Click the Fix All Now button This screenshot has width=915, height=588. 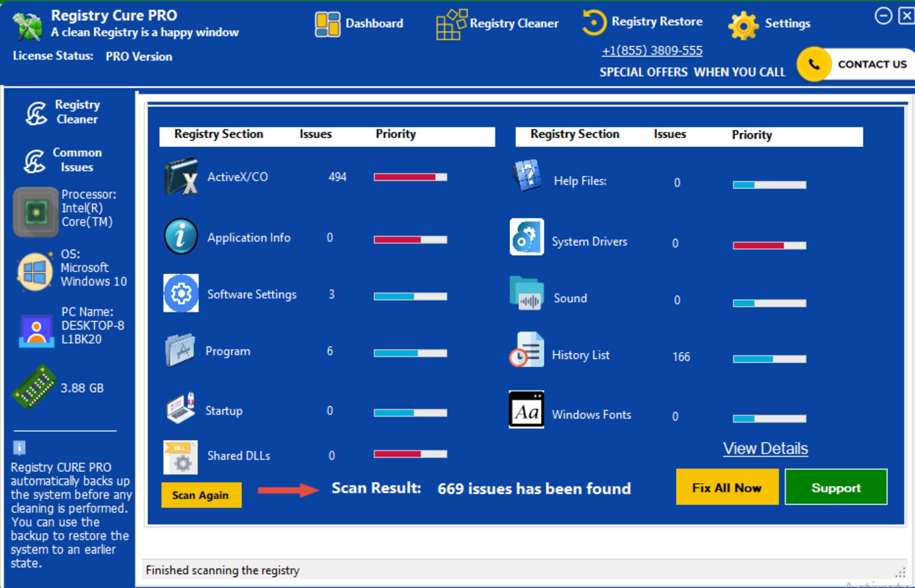point(727,487)
